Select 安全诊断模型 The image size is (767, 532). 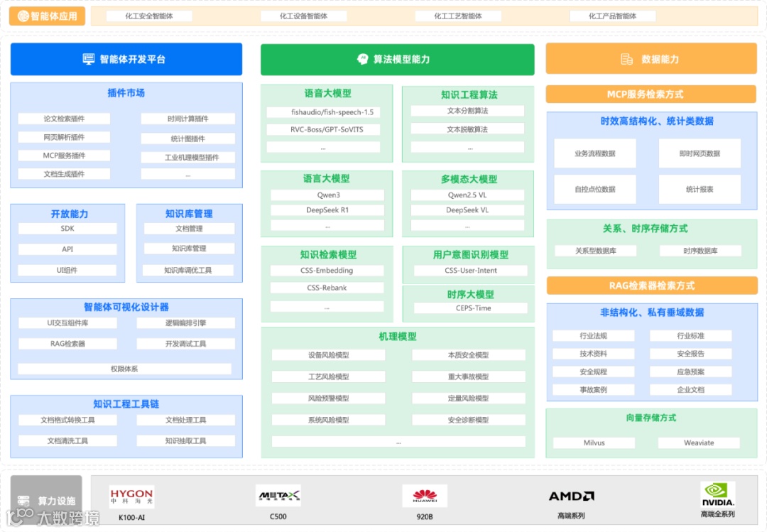(469, 420)
